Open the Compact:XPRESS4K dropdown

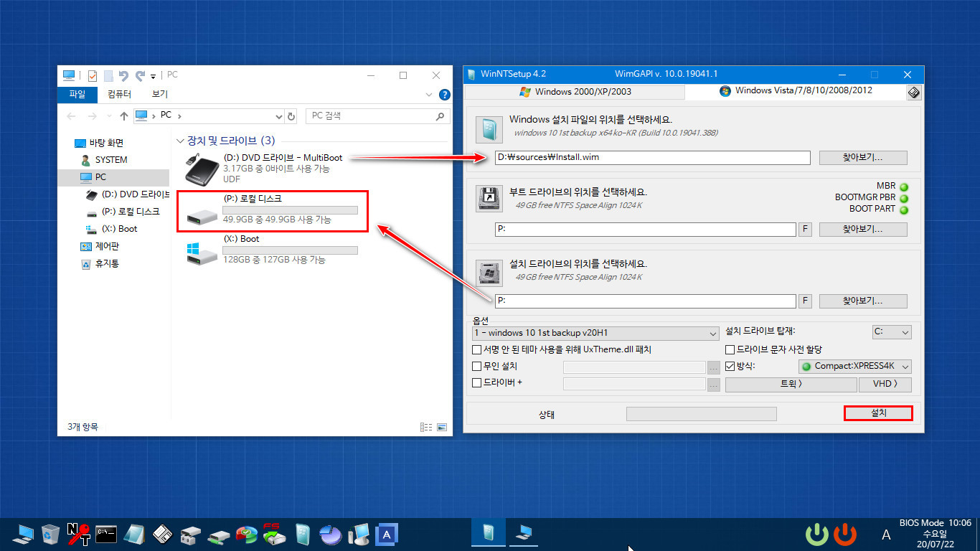click(x=854, y=367)
